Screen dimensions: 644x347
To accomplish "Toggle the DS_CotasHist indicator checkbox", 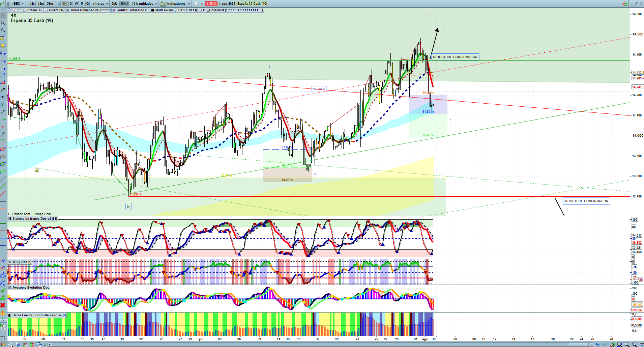I will (201, 10).
